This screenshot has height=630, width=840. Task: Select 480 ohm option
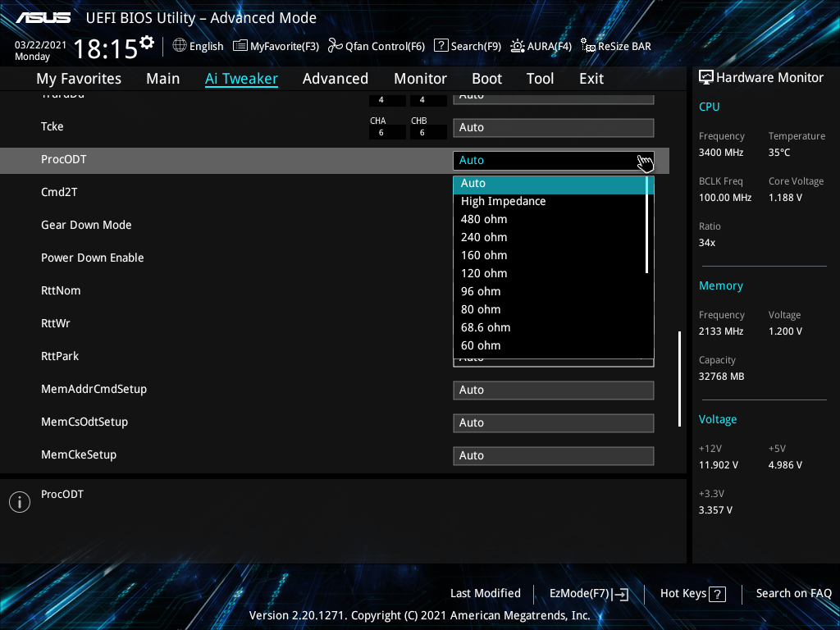(550, 219)
